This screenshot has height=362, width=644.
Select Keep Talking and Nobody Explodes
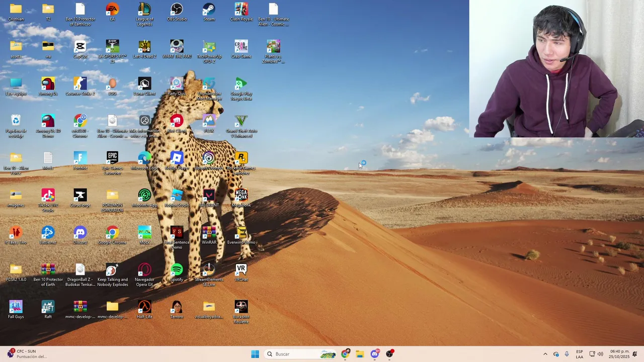point(112,275)
